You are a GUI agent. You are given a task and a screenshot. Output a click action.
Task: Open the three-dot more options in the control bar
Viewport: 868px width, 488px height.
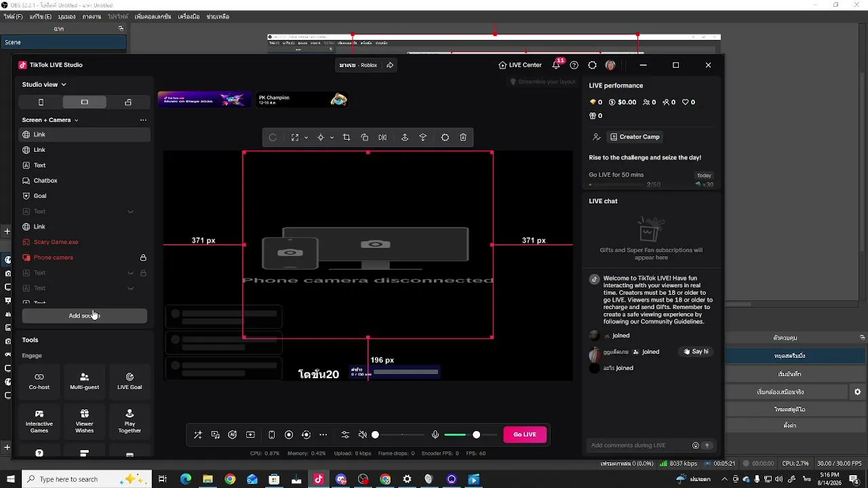(x=323, y=434)
